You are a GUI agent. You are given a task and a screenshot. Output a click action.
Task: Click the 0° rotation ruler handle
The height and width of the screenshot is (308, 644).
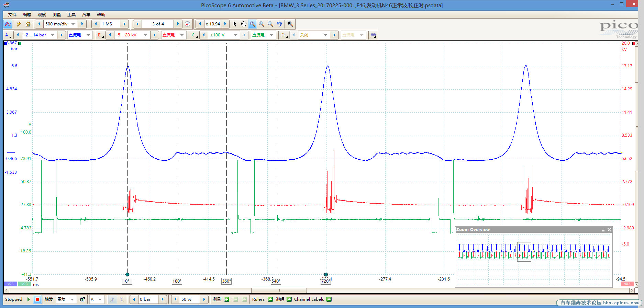(127, 274)
